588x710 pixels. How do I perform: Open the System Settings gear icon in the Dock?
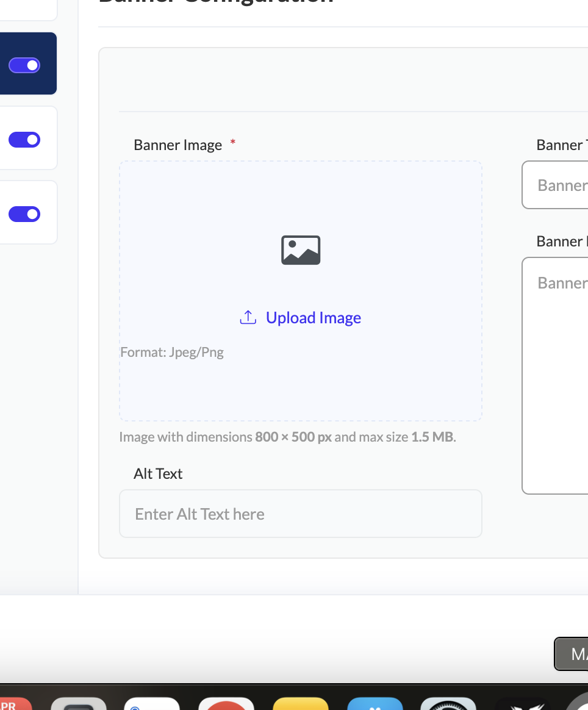click(448, 705)
